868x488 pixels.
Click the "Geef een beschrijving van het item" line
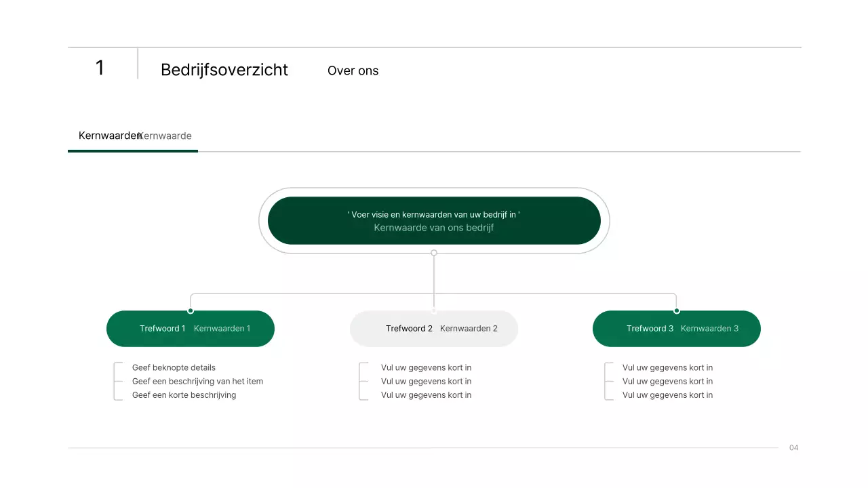[x=197, y=381]
